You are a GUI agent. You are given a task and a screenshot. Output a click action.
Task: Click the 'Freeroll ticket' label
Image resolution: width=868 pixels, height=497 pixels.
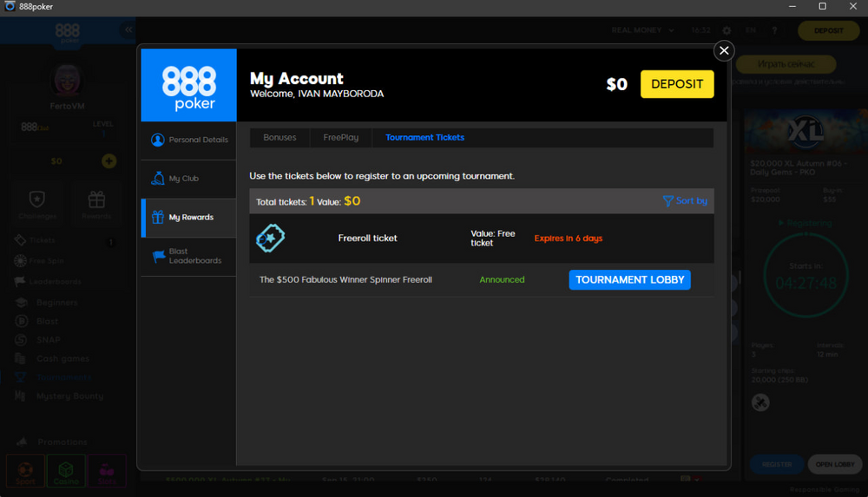tap(367, 239)
